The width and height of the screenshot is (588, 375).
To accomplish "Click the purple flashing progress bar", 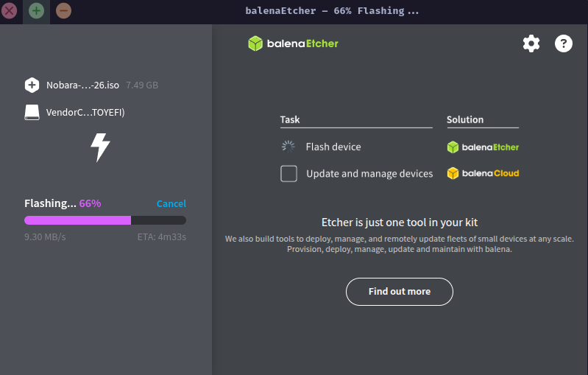I will (78, 220).
